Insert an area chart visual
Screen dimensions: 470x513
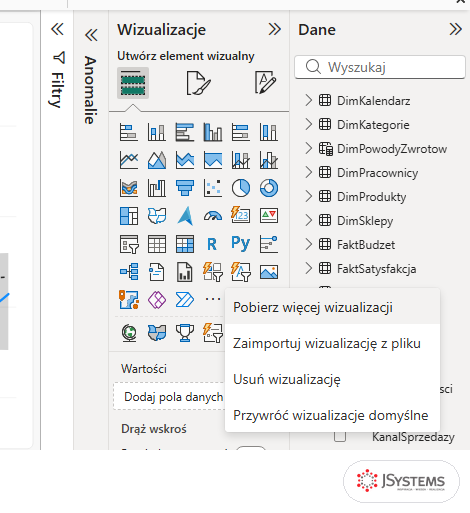[x=157, y=160]
